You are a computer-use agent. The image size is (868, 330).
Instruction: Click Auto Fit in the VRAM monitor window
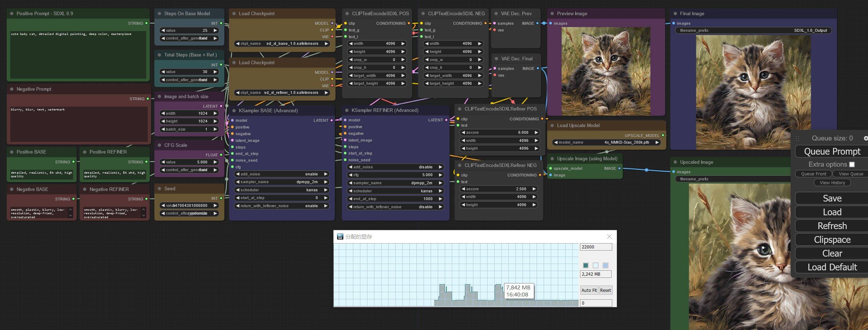point(589,290)
